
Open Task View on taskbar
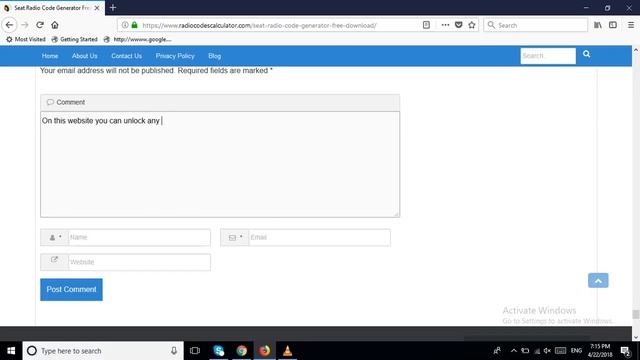[195, 351]
